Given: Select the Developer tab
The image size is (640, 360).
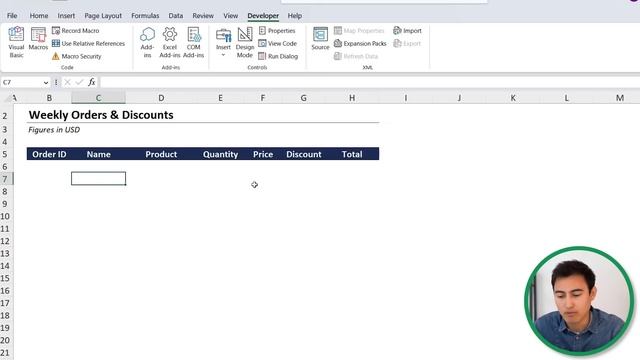Looking at the screenshot, I should click(x=263, y=16).
